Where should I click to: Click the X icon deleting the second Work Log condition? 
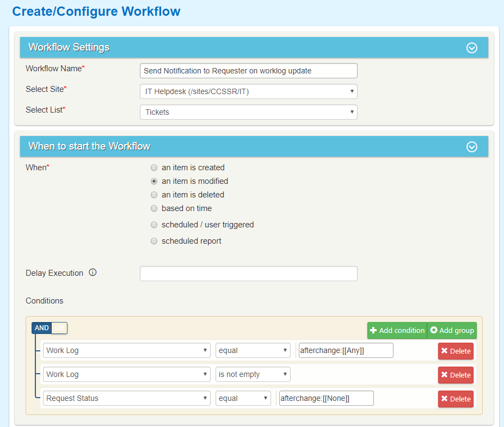click(x=444, y=375)
